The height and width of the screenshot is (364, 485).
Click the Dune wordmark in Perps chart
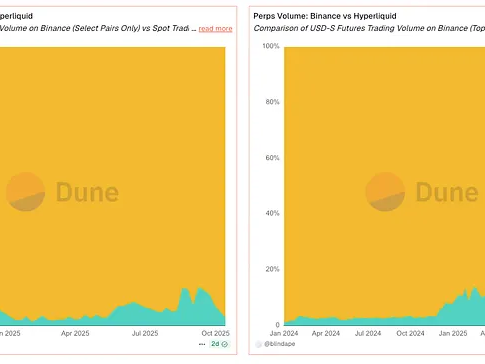point(447,192)
